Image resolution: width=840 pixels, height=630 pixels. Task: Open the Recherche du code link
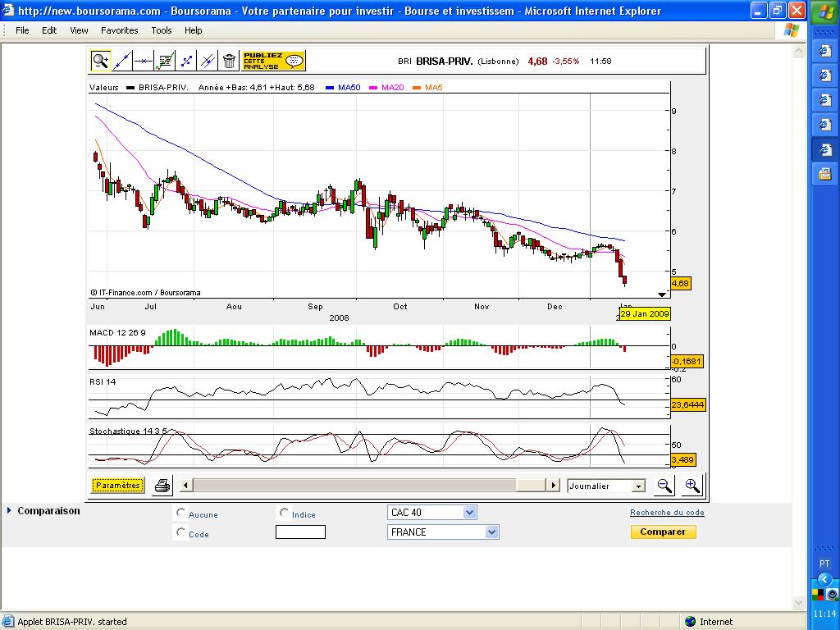[x=667, y=513]
